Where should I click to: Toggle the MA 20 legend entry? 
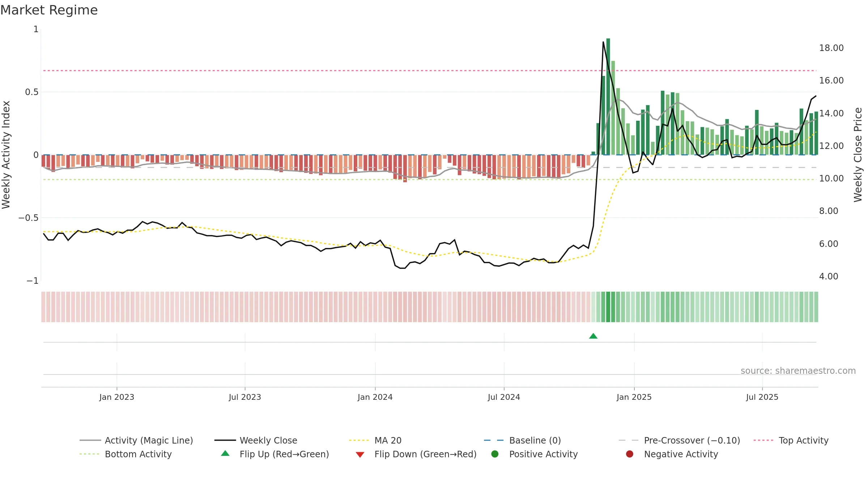pos(375,440)
